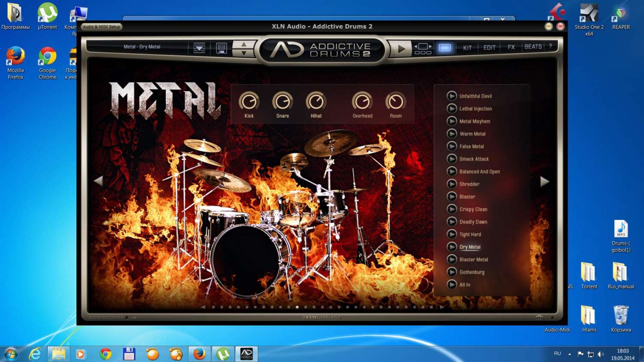Step to the previous preset with up arrow
644x362 pixels.
244,44
